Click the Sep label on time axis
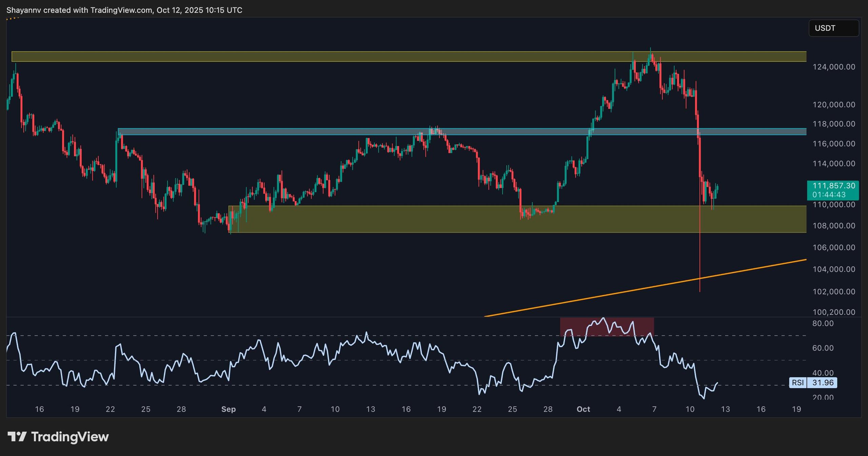Image resolution: width=868 pixels, height=456 pixels. point(228,409)
